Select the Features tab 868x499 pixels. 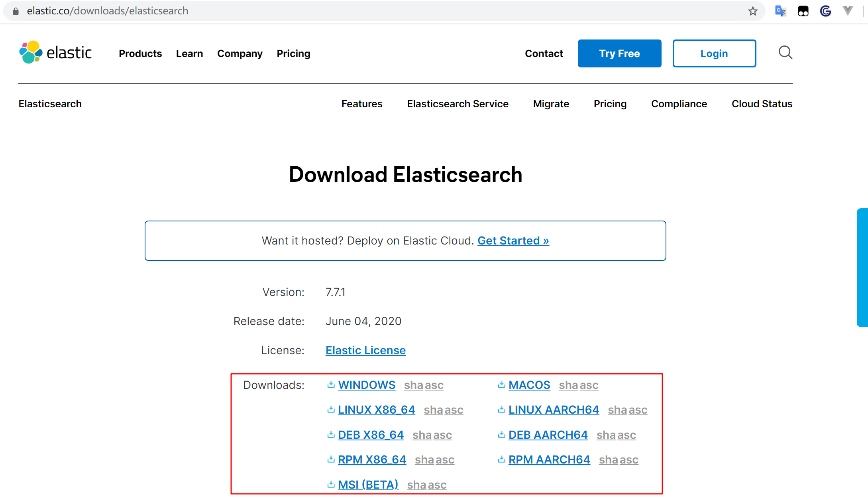(361, 104)
